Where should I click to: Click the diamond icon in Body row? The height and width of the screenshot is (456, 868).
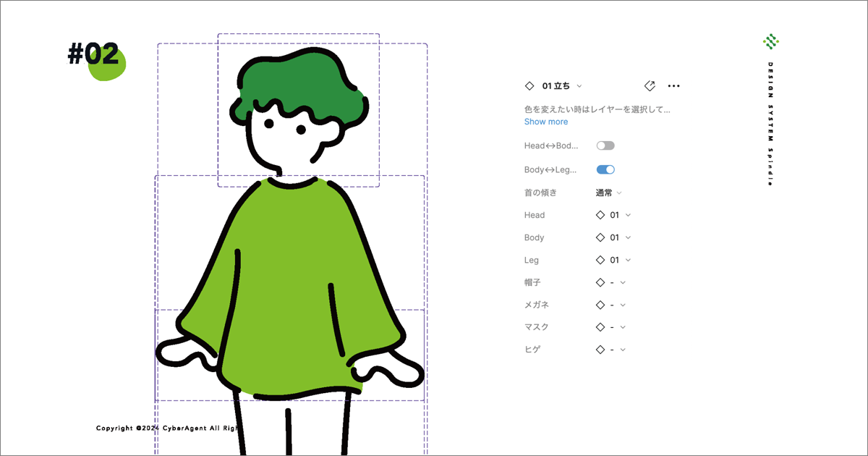pos(600,237)
